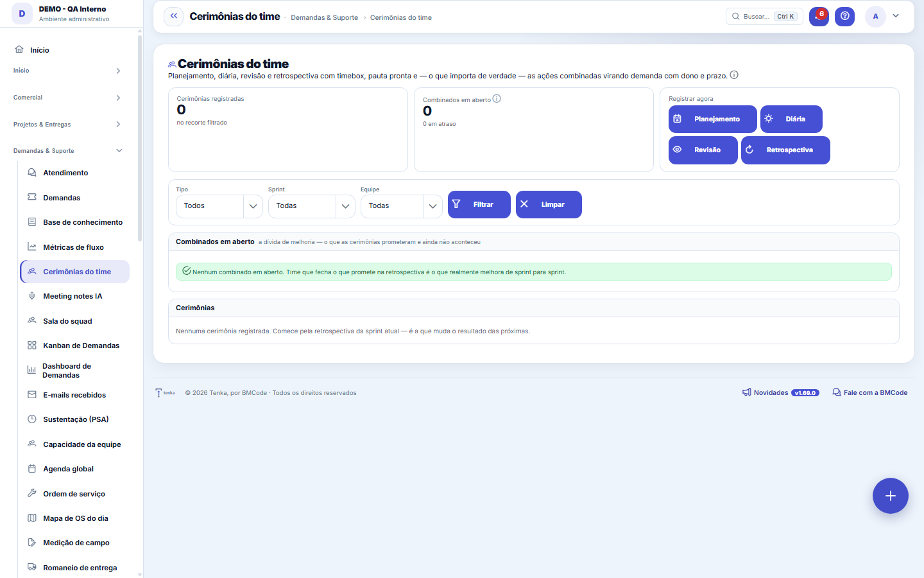Click the info icon after page description

pos(734,75)
